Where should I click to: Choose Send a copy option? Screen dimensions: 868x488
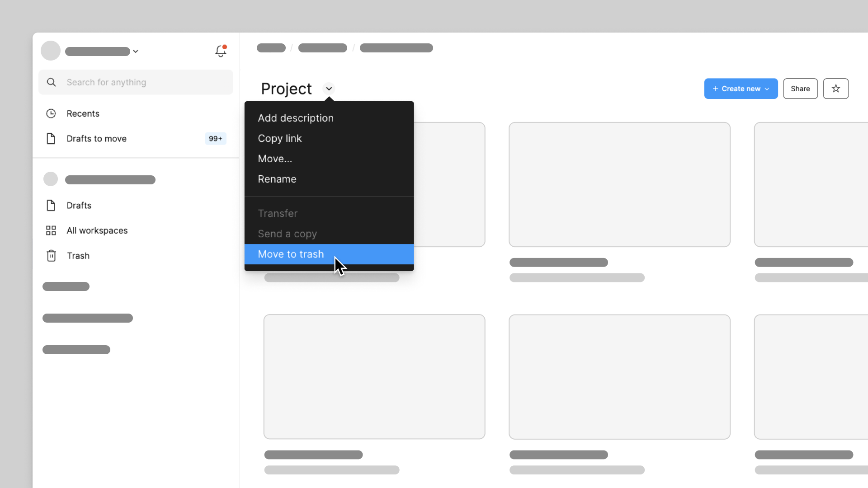[287, 234]
